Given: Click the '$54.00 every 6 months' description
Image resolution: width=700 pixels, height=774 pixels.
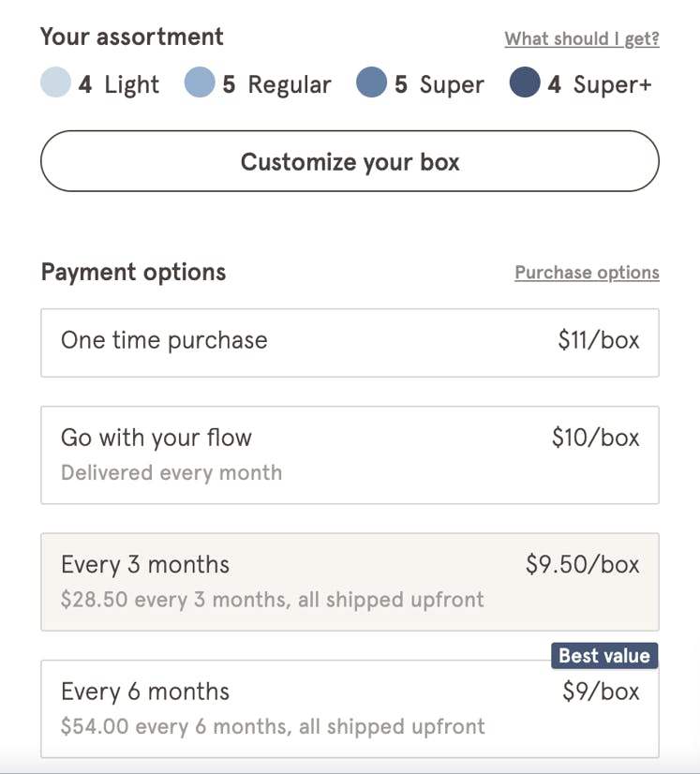Looking at the screenshot, I should click(272, 726).
